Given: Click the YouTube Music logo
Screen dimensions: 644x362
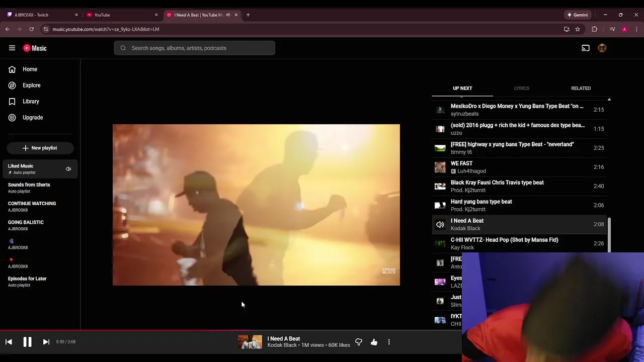Looking at the screenshot, I should (35, 48).
